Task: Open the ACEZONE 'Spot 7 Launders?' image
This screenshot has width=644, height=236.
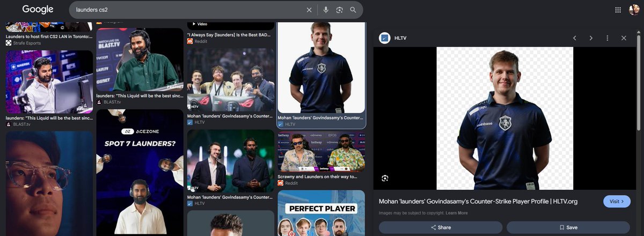Action: pos(140,173)
